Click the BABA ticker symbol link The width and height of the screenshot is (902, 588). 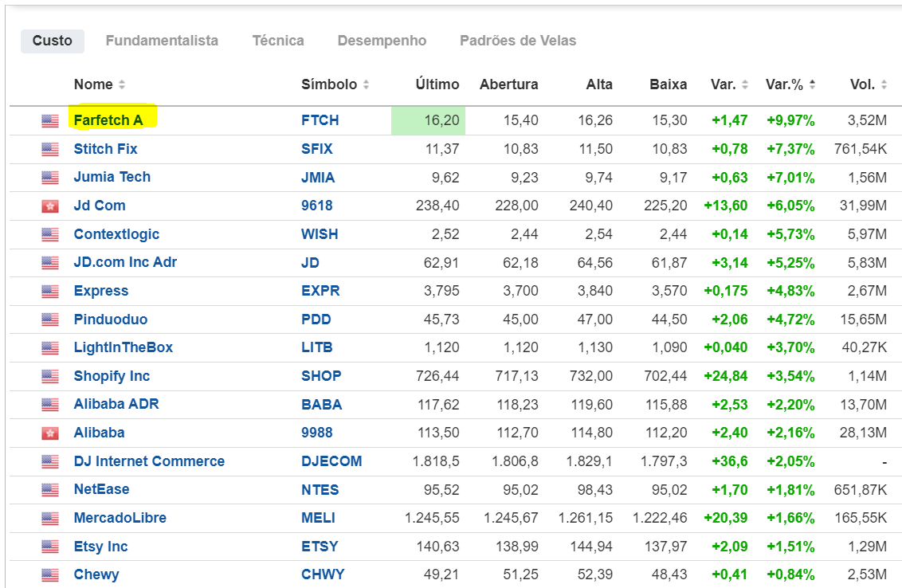tap(322, 405)
